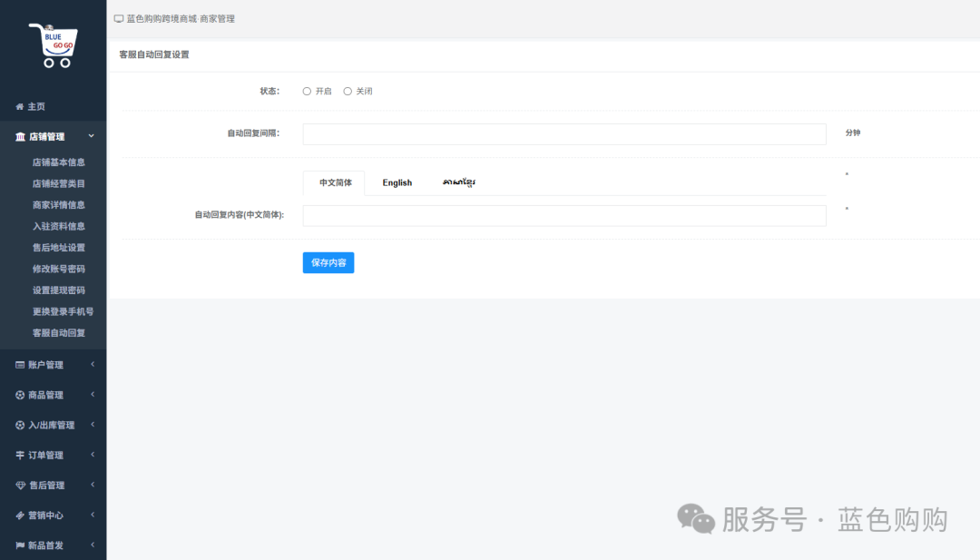Viewport: 980px width, 560px height.
Task: Click the 账户管理 icon in the sidebar
Action: coord(20,365)
